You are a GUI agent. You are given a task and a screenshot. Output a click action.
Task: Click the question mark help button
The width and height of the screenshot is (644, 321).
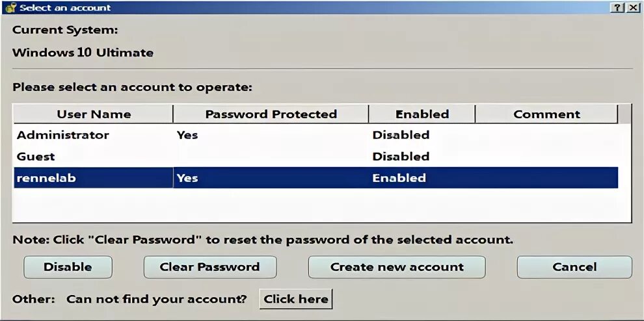pos(617,8)
